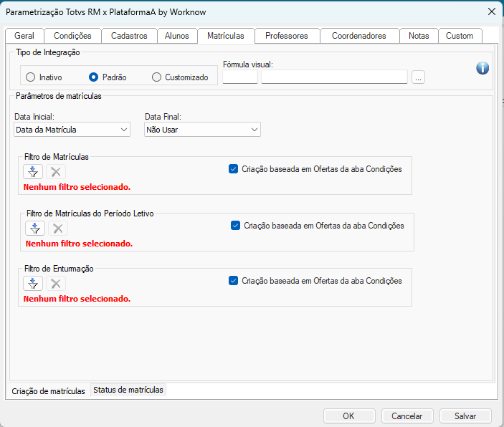The width and height of the screenshot is (504, 427).
Task: Switch to the Condições tab
Action: (x=72, y=36)
